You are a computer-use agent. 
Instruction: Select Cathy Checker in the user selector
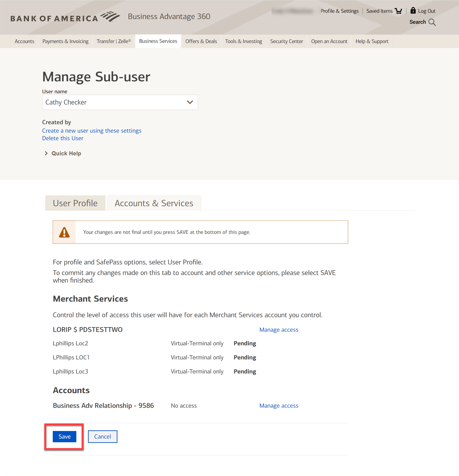(120, 102)
